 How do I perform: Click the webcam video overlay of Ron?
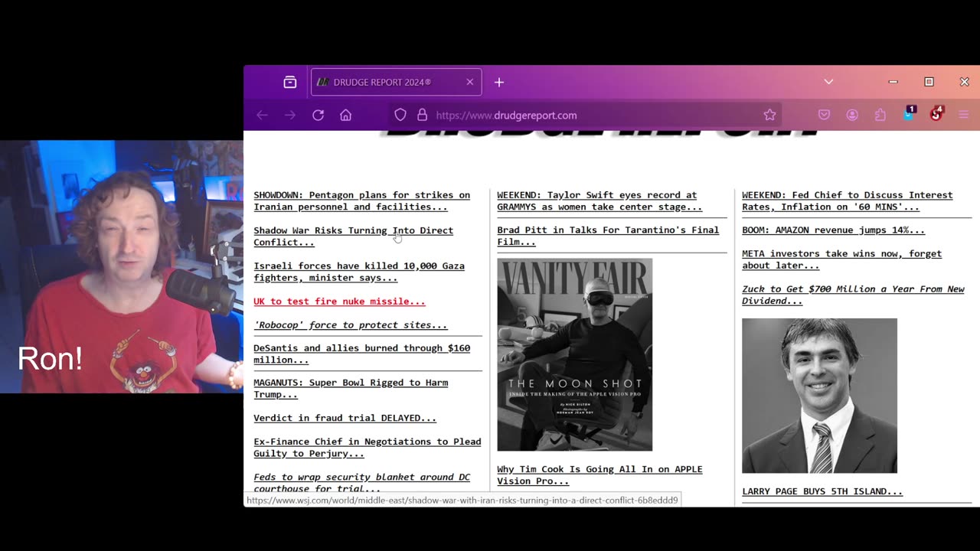(x=122, y=267)
